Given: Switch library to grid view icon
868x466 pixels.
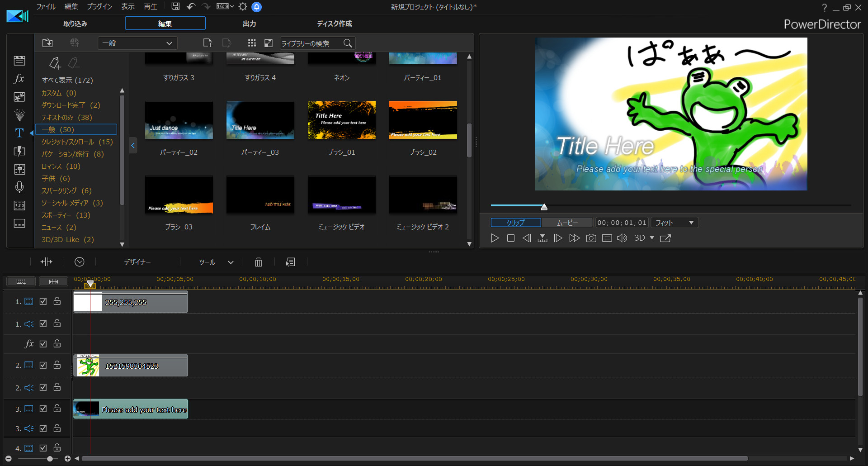Looking at the screenshot, I should click(x=252, y=43).
